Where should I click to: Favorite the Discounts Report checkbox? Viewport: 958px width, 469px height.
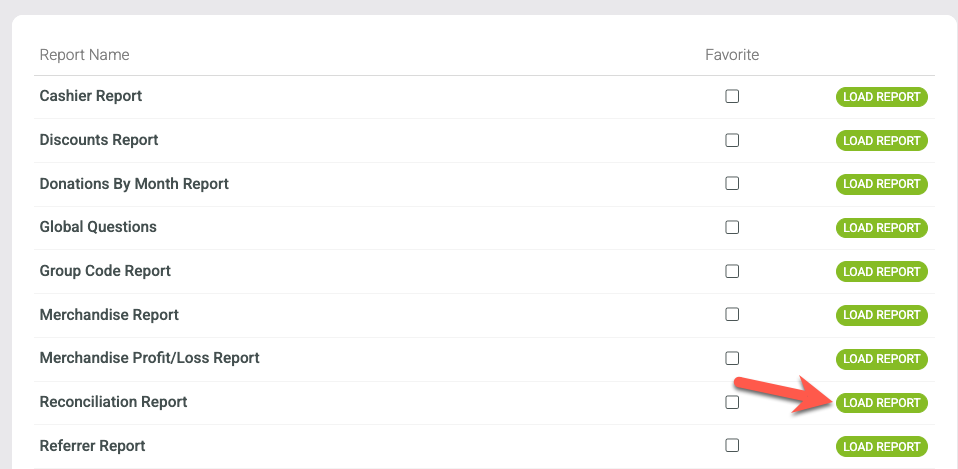(732, 140)
